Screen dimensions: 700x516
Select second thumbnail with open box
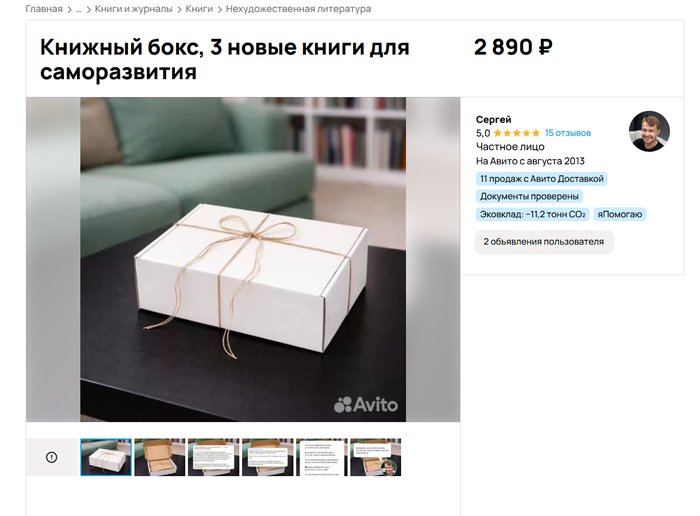pos(160,457)
